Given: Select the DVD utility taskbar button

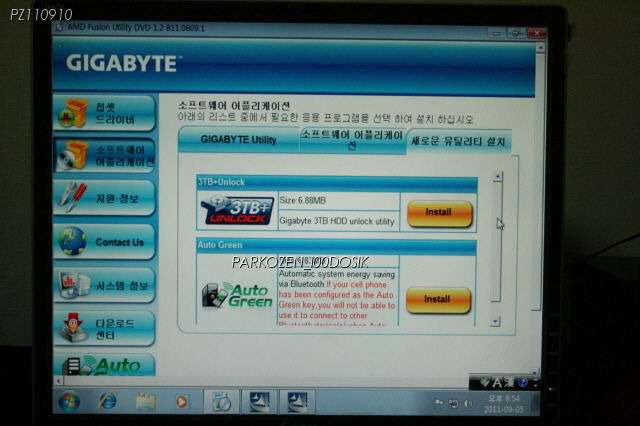Looking at the screenshot, I should pos(221,402).
